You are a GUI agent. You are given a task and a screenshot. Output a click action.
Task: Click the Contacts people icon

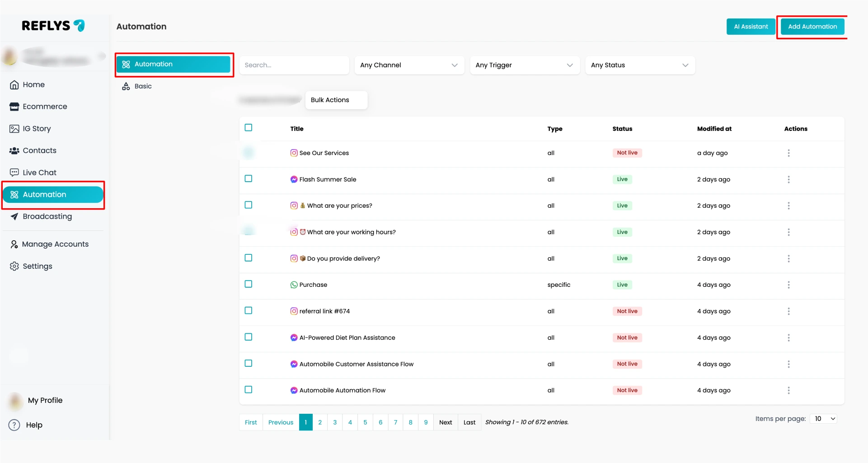coord(14,150)
